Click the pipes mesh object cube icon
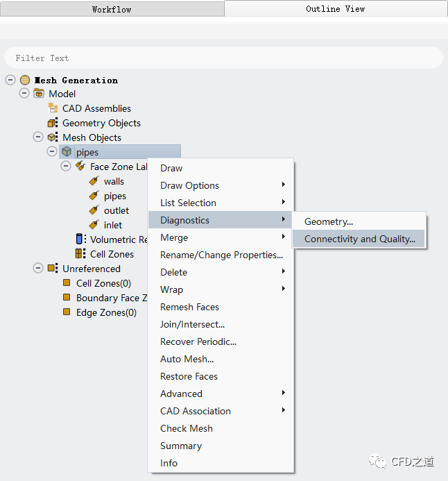This screenshot has height=481, width=448. [x=67, y=152]
